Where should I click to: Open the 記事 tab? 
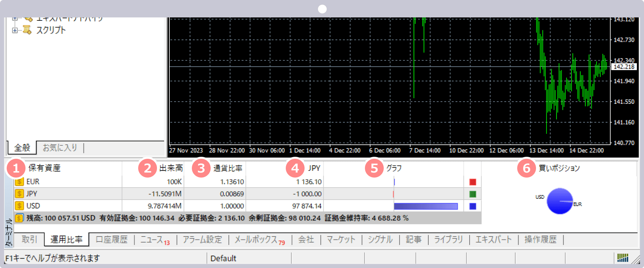[414, 240]
